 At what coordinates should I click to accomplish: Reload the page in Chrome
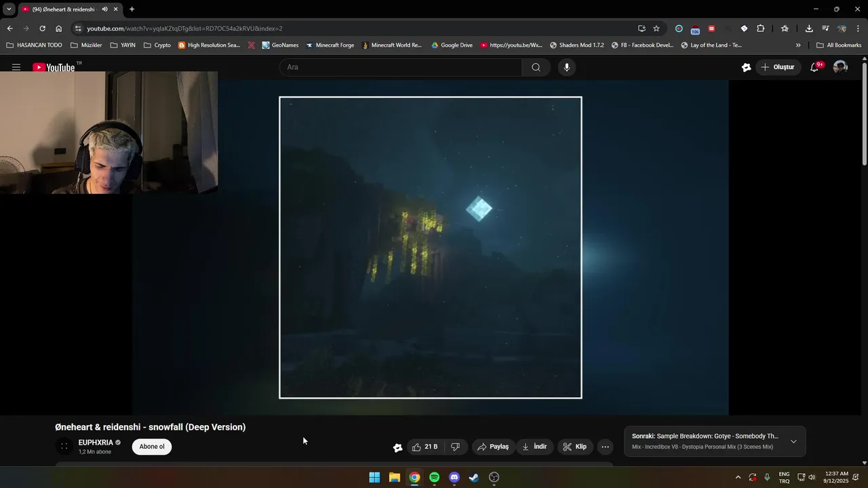point(42,28)
